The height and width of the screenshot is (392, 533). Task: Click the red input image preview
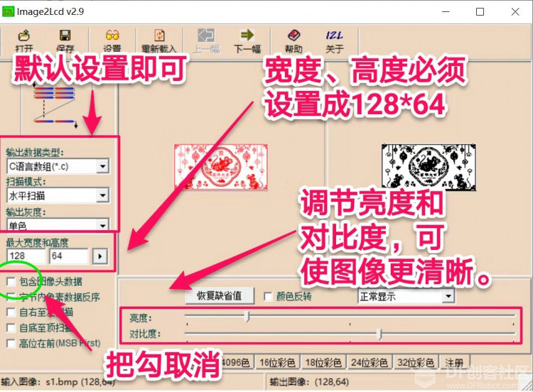(221, 166)
